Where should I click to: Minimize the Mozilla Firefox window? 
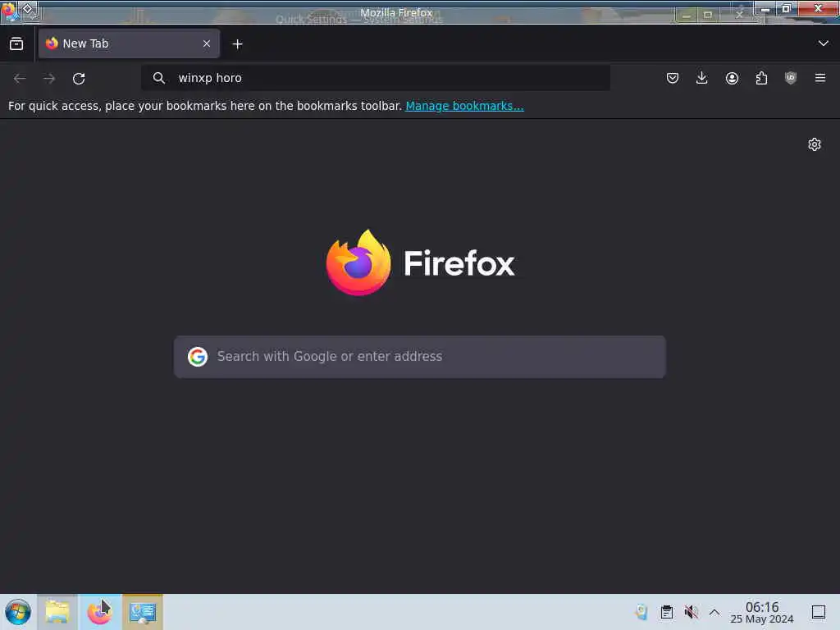click(765, 9)
